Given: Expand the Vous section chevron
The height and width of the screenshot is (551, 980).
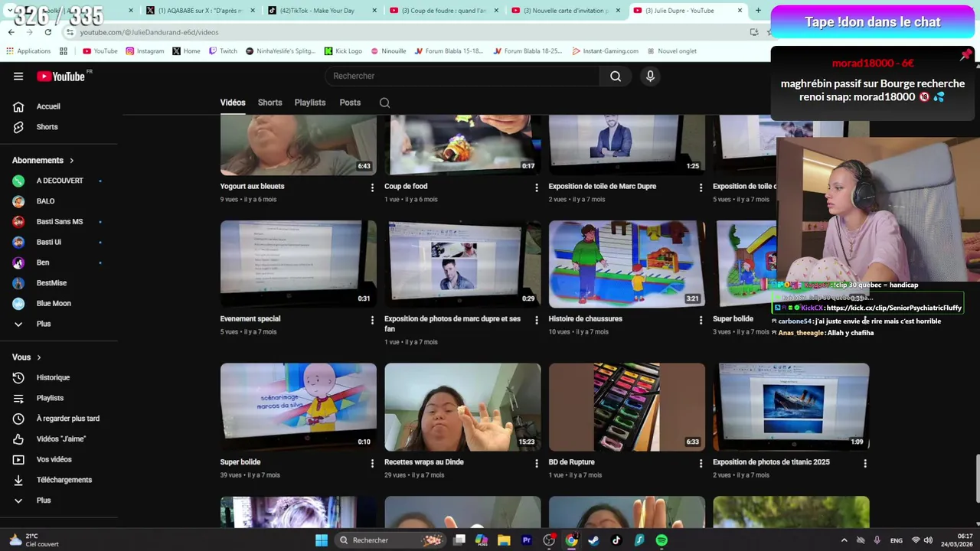Looking at the screenshot, I should (x=38, y=357).
